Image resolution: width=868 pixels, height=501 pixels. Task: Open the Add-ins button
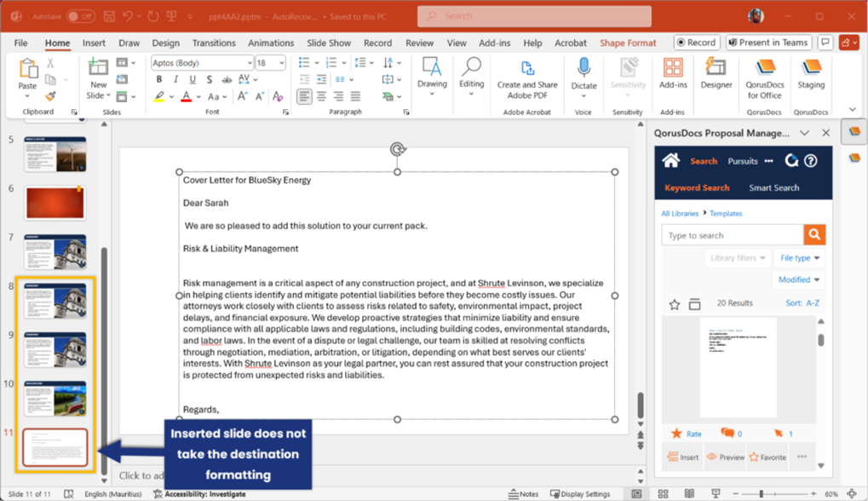(x=673, y=73)
